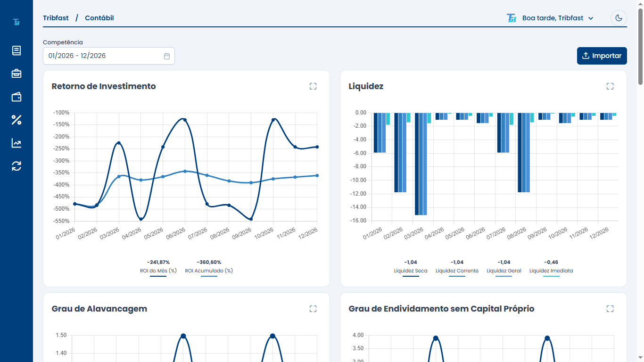The width and height of the screenshot is (644, 362).
Task: Toggle ROI Acumulado (%) legend series
Action: (209, 271)
